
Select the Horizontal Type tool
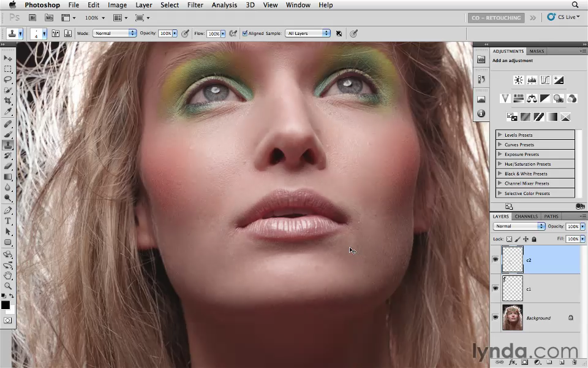(7, 221)
